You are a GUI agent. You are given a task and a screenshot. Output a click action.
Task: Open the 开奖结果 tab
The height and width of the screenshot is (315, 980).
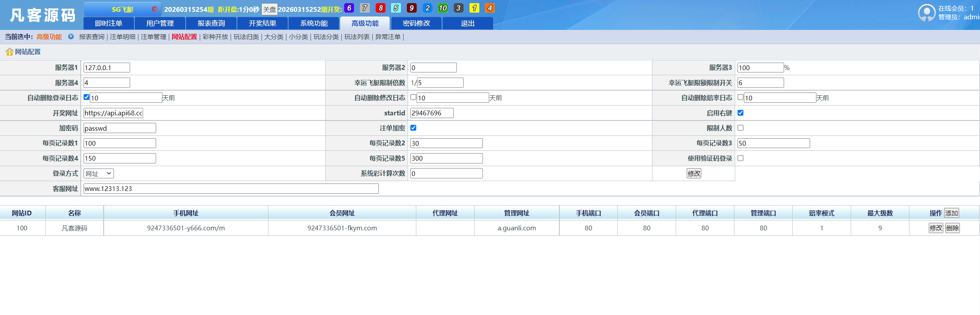[x=263, y=23]
